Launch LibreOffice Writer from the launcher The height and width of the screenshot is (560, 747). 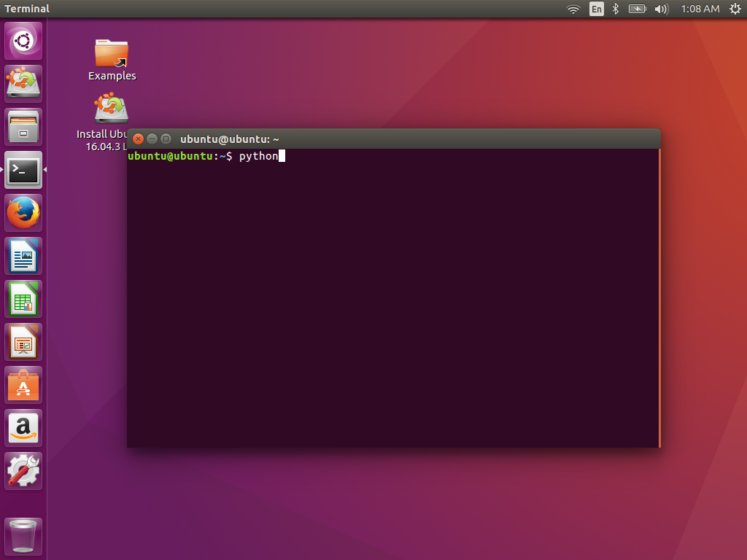(23, 256)
